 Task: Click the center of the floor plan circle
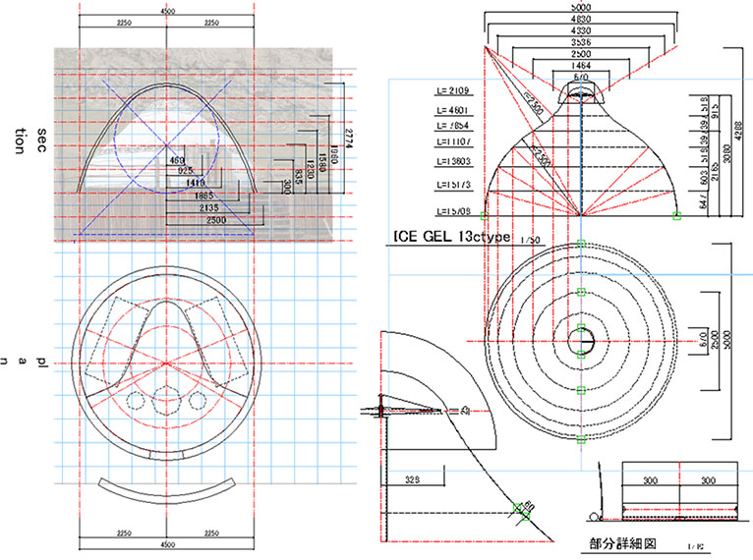(x=167, y=364)
